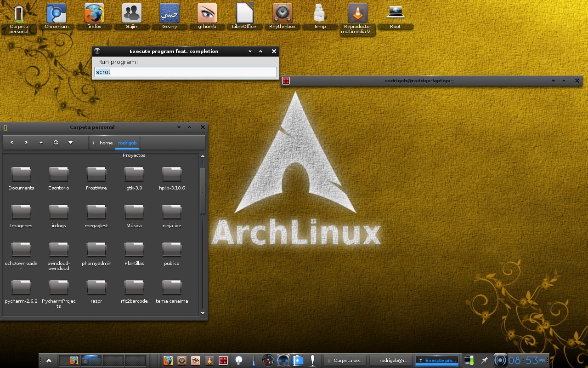Go up to the parent directory
This screenshot has width=588, height=368.
point(41,143)
